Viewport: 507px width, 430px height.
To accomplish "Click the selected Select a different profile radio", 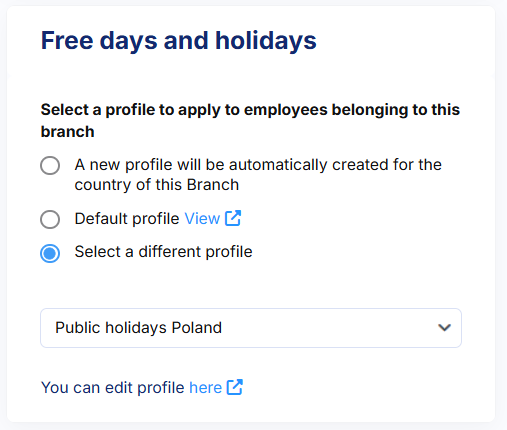I will click(50, 253).
